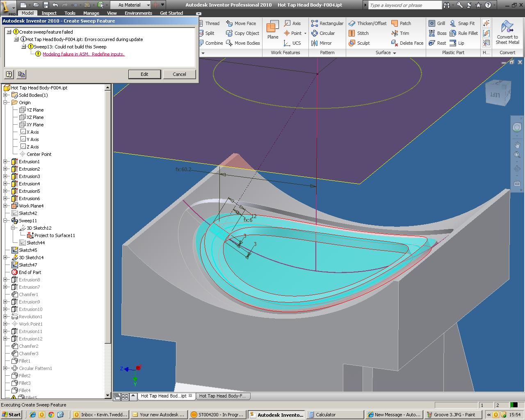This screenshot has width=525, height=420.
Task: Select the Thicken/Offset tool
Action: coord(367,23)
